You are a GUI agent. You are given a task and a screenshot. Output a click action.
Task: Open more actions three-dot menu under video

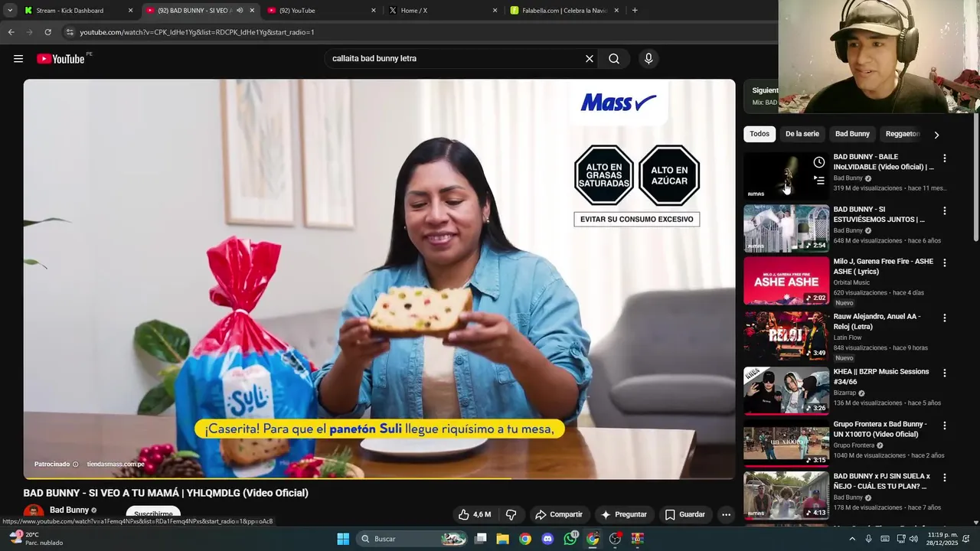(726, 514)
